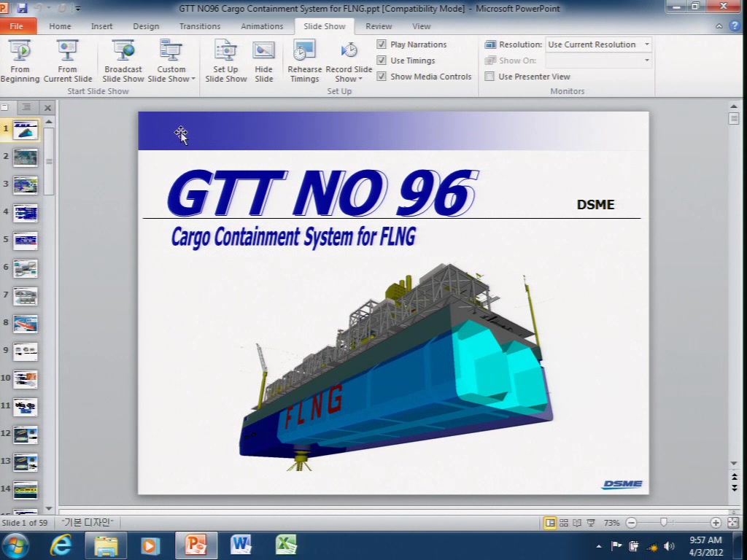
Task: Switch to Slide Sorter view
Action: click(564, 523)
